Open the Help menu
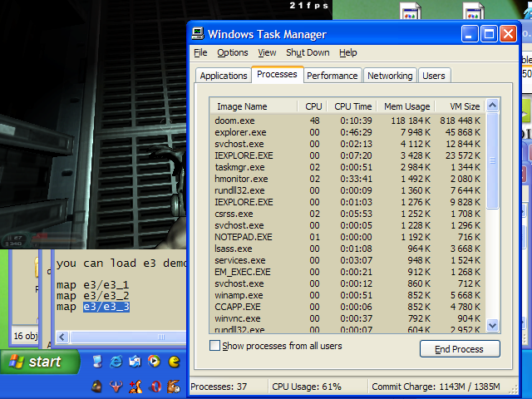The height and width of the screenshot is (399, 532). [x=348, y=52]
